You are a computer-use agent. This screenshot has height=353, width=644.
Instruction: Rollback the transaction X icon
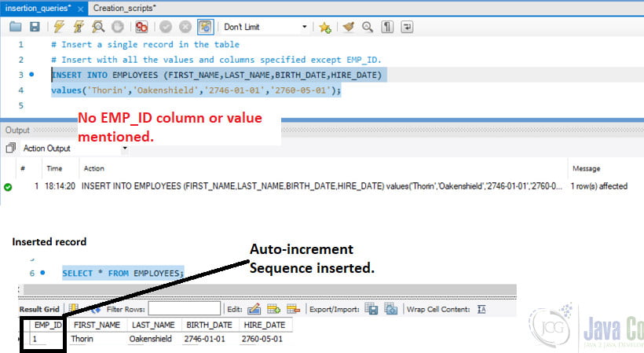click(x=185, y=27)
